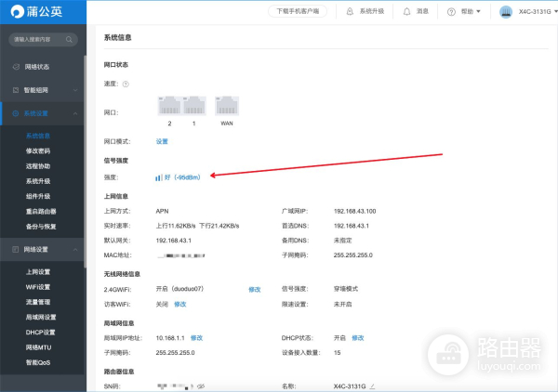The image size is (558, 392).
Task: Click the router avatar icon
Action: [506, 12]
